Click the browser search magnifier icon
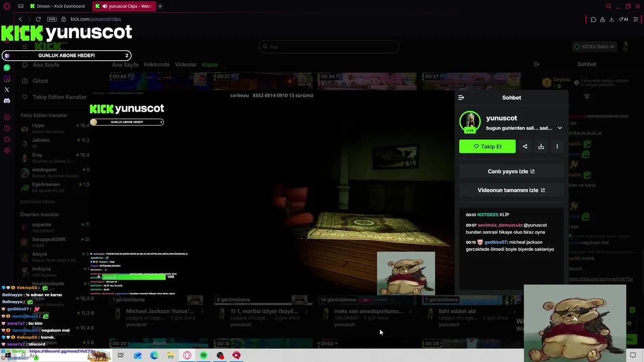The width and height of the screenshot is (644, 362). pos(608,6)
